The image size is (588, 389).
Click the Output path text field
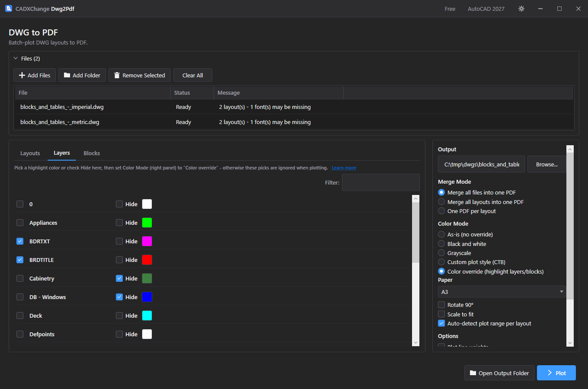[481, 164]
